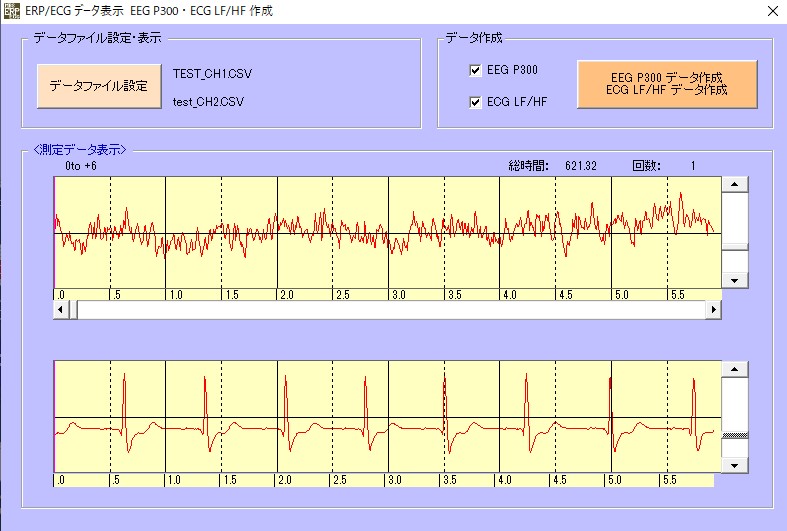Viewport: 787px width, 531px height.
Task: Click the 総時間 value 621.32
Action: 580,166
